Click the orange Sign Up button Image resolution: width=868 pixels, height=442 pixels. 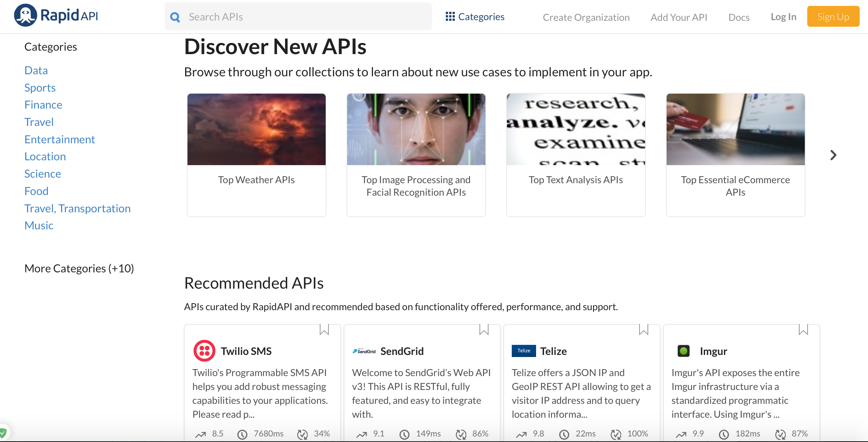click(833, 16)
